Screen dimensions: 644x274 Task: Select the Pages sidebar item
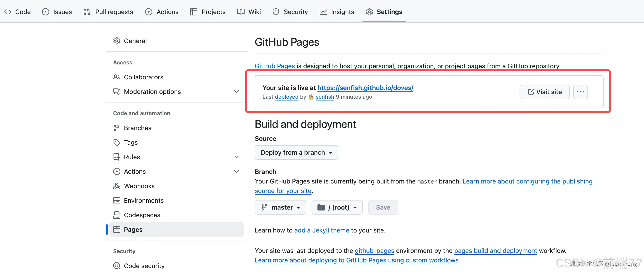133,229
